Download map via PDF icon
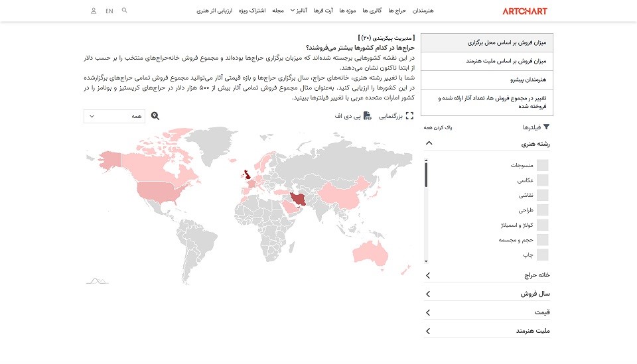 pyautogui.click(x=367, y=116)
